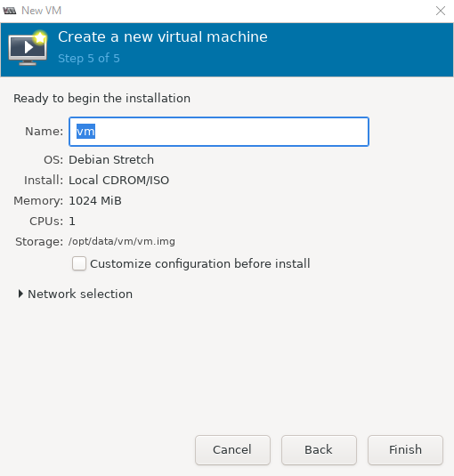Expand the Network selection section
Screen dimensions: 454x476
click(75, 294)
